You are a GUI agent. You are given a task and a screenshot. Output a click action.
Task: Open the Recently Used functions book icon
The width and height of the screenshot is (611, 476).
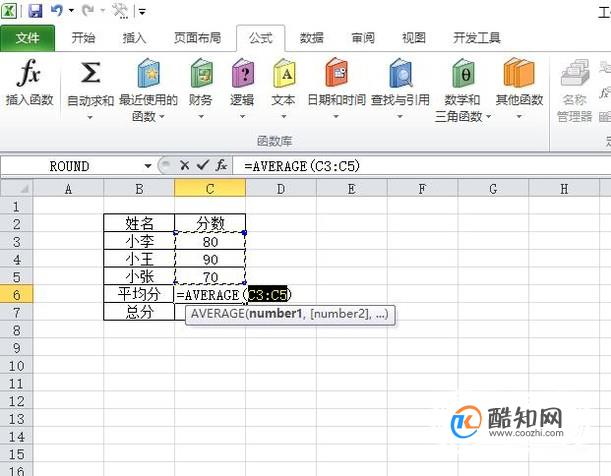pos(148,73)
